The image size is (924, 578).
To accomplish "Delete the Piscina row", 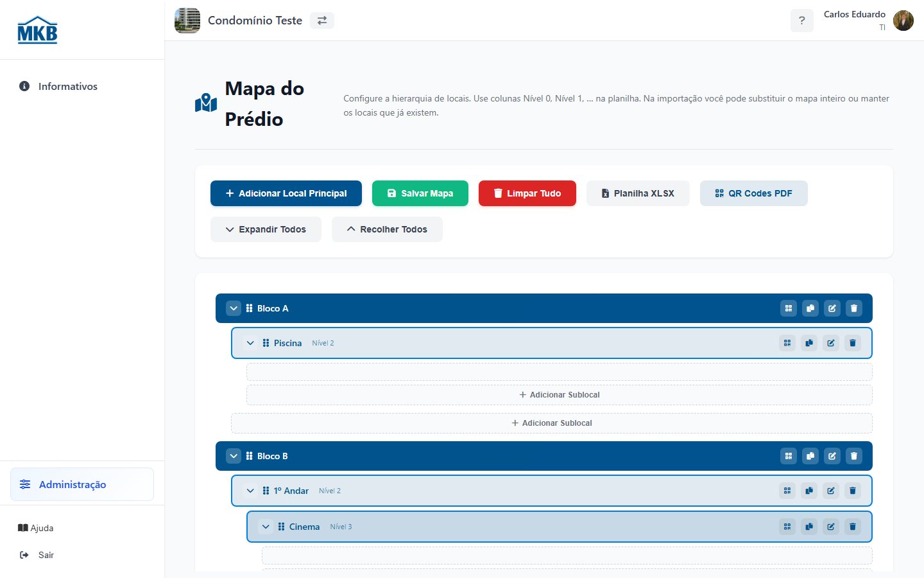I will pos(853,343).
